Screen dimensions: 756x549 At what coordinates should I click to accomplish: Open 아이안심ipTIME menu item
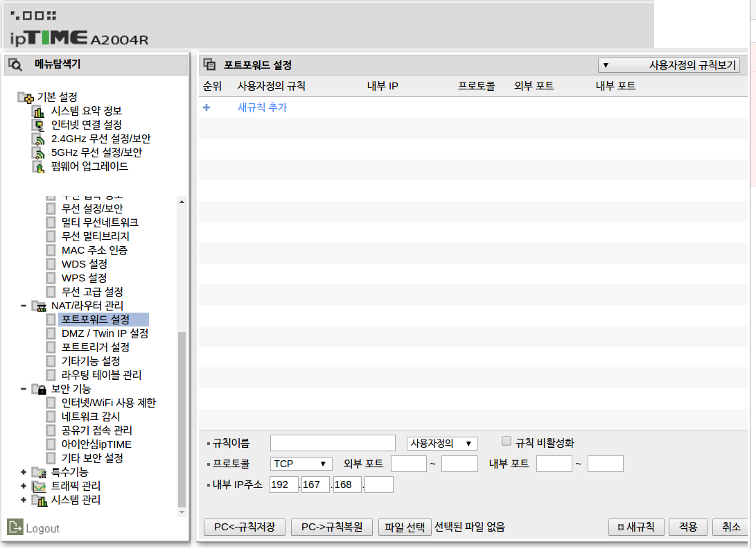[x=96, y=445]
